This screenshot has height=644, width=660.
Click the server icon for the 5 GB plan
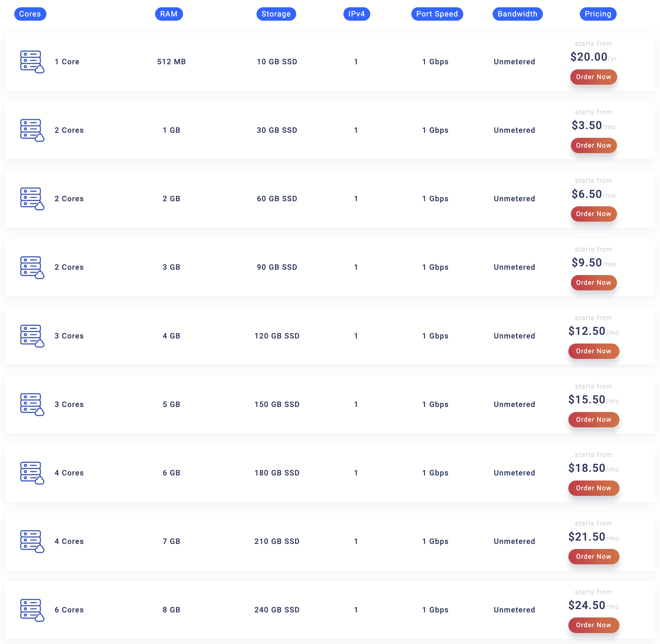pyautogui.click(x=32, y=404)
